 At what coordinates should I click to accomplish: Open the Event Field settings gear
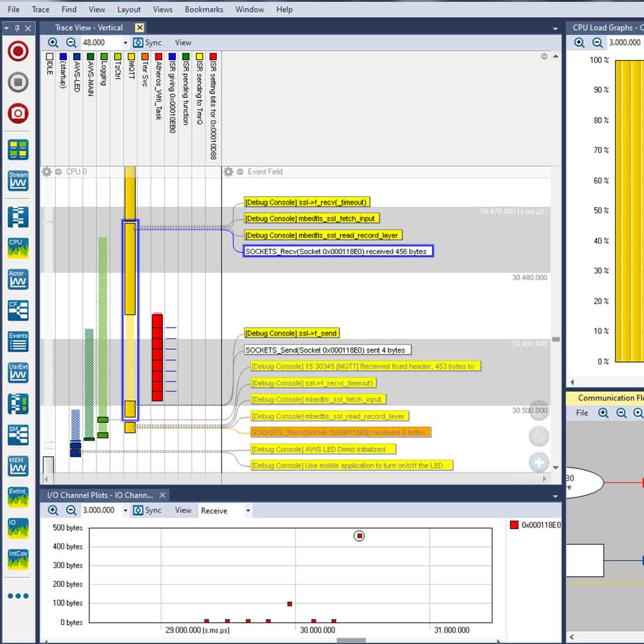(x=228, y=172)
